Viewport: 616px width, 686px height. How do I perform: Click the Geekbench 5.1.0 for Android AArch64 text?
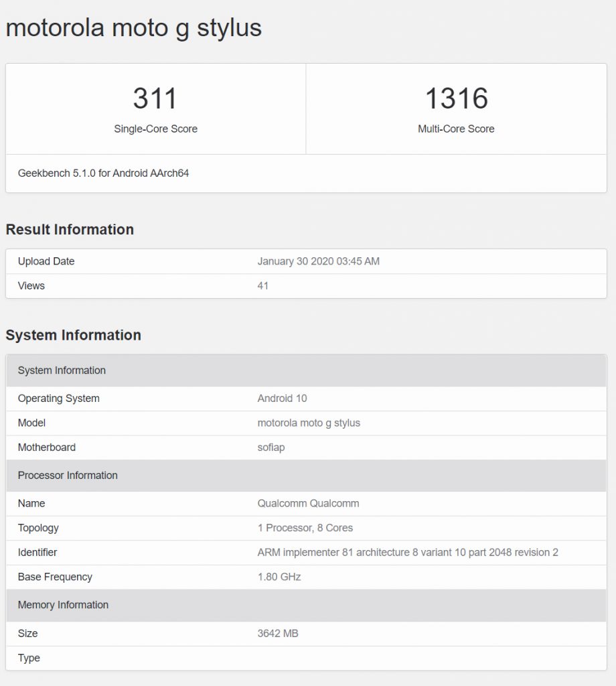[103, 173]
